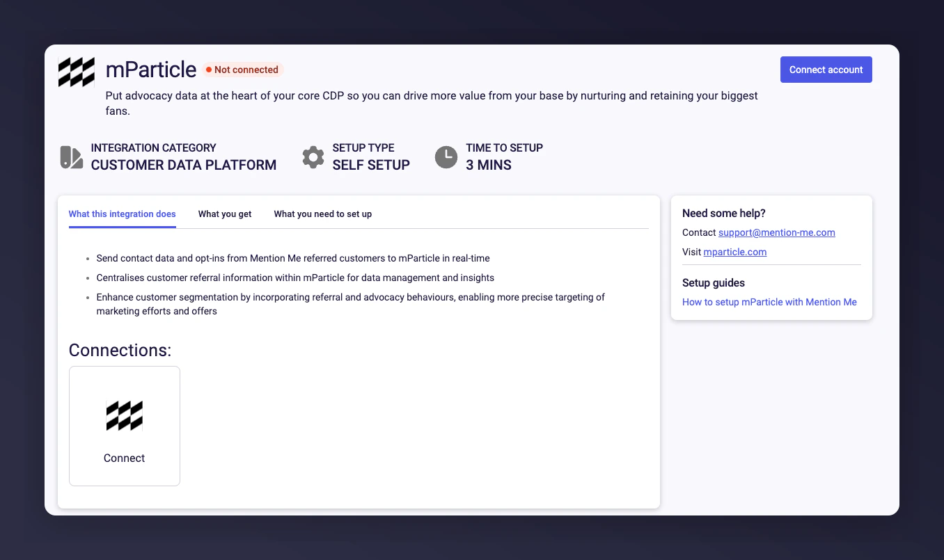The height and width of the screenshot is (560, 944).
Task: Click the Setup guides heading
Action: point(714,283)
